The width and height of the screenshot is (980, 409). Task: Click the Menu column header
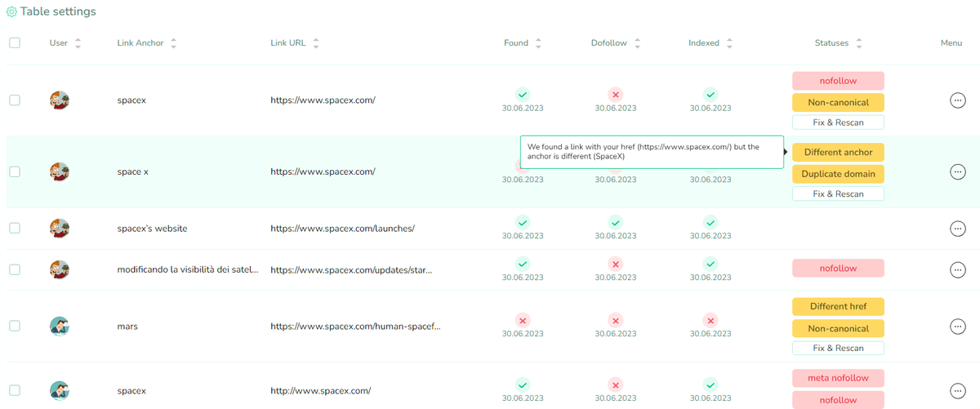(x=951, y=43)
